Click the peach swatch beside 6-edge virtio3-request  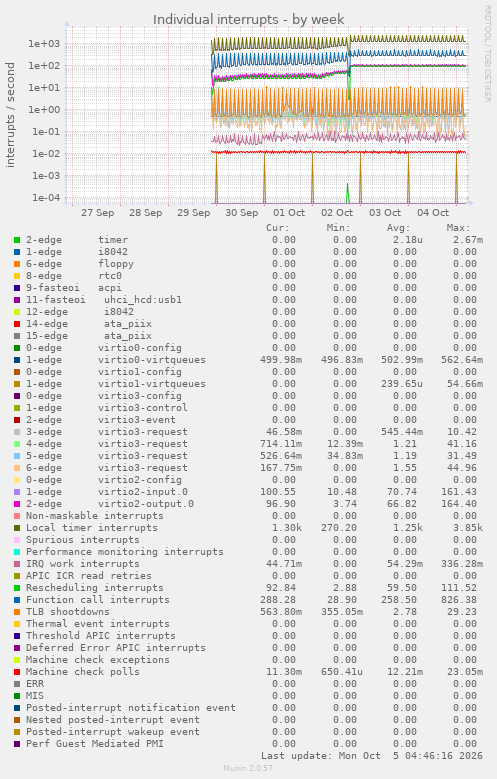[x=17, y=467]
